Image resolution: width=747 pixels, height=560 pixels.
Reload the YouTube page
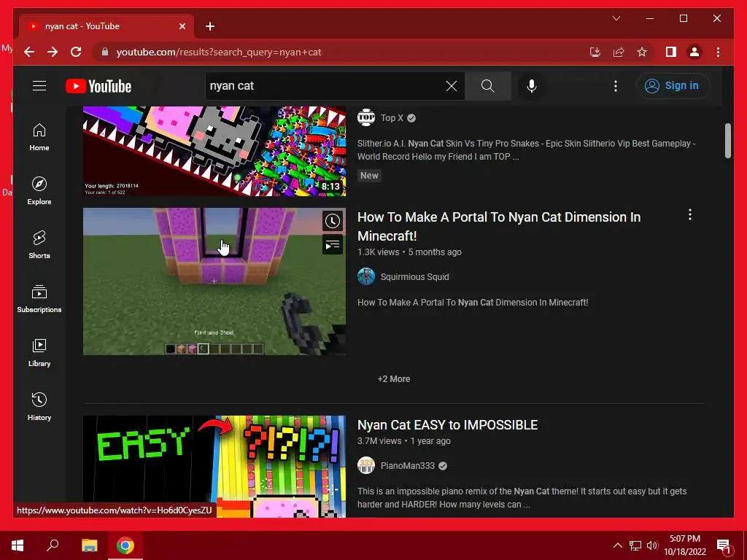click(76, 52)
